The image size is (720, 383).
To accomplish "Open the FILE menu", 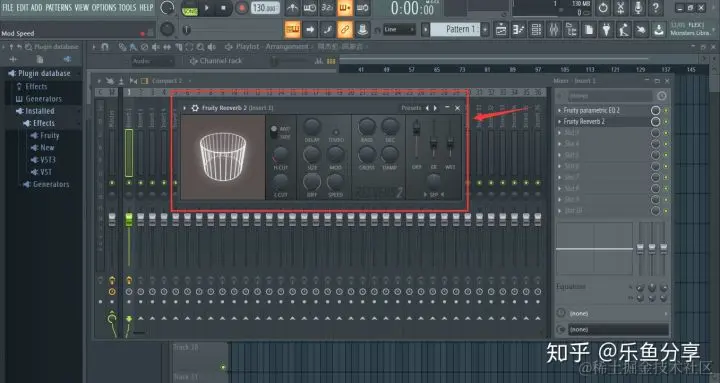I will point(8,7).
